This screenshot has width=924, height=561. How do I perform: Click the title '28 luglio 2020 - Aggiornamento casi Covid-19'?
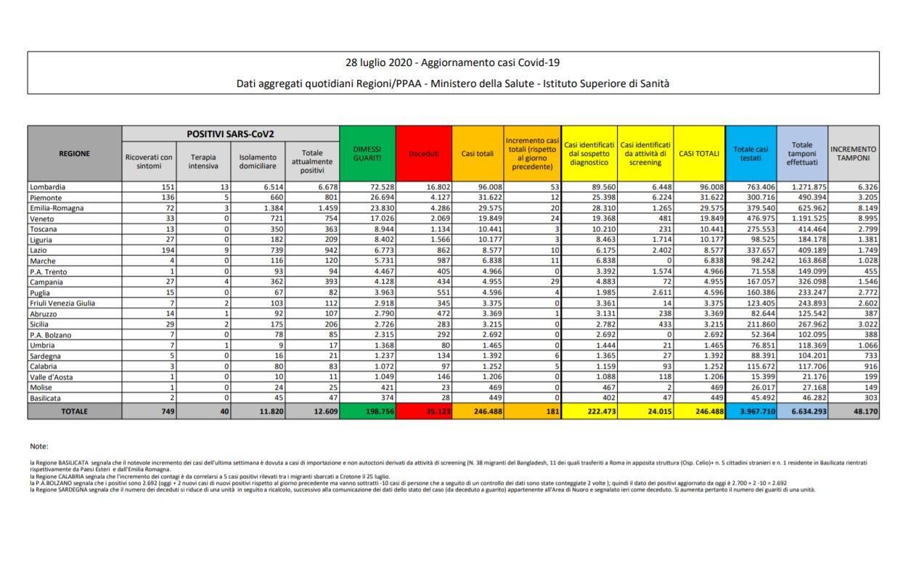453,62
